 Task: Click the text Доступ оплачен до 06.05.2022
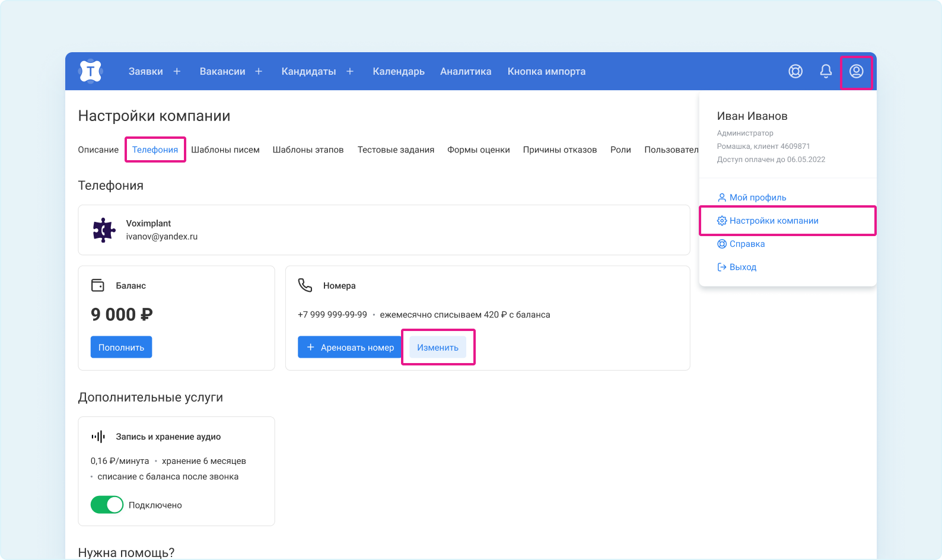point(771,159)
